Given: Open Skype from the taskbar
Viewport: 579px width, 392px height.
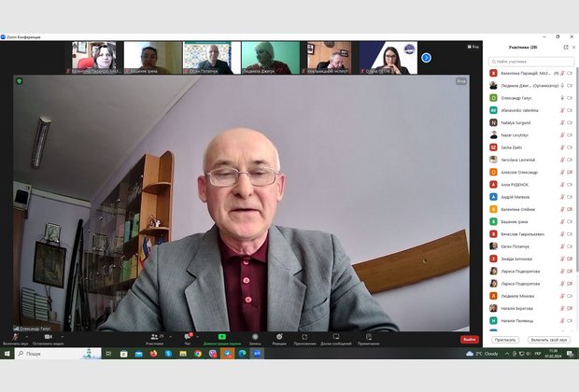Looking at the screenshot, I should pyautogui.click(x=168, y=354).
